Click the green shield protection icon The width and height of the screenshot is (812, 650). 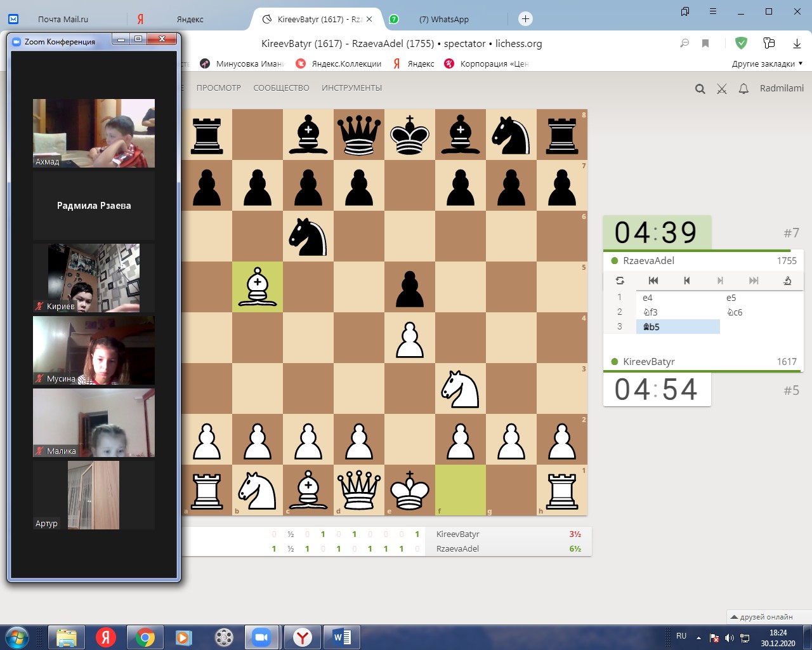pyautogui.click(x=741, y=43)
